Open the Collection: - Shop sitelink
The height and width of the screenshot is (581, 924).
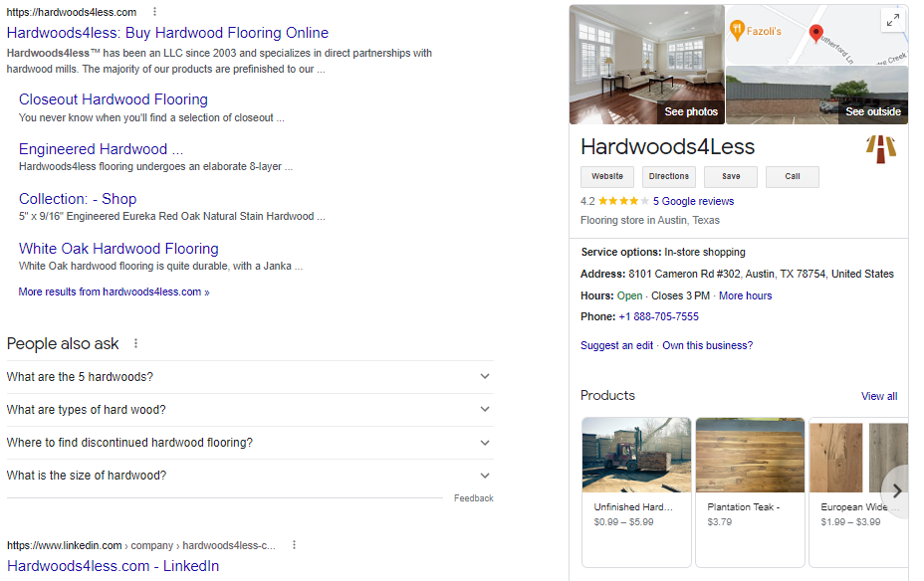coord(78,199)
